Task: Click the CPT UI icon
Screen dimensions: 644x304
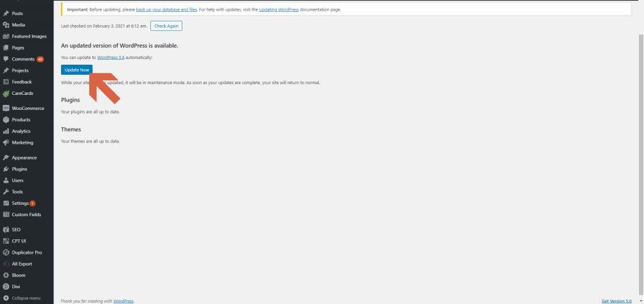Action: point(6,241)
